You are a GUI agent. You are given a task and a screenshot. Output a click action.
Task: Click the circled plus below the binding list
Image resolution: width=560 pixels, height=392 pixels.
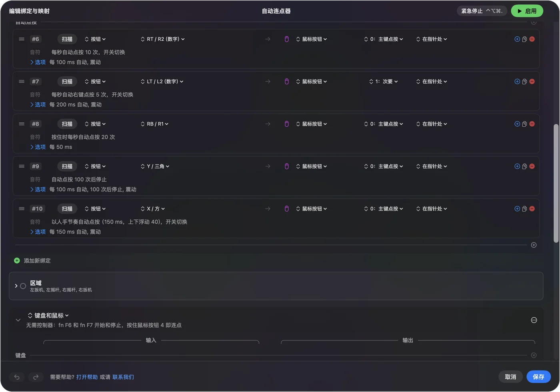pos(534,245)
